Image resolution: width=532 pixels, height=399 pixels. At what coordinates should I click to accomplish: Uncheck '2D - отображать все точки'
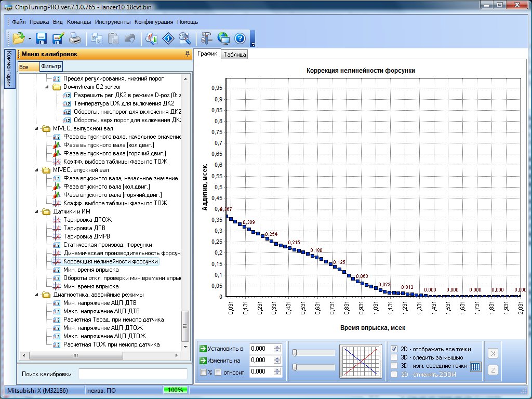[394, 349]
